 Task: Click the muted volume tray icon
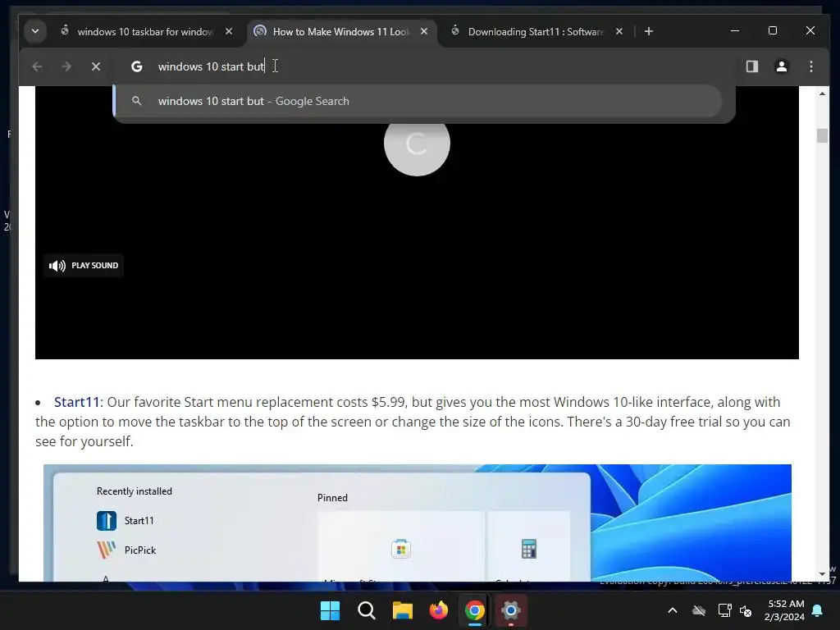[746, 610]
